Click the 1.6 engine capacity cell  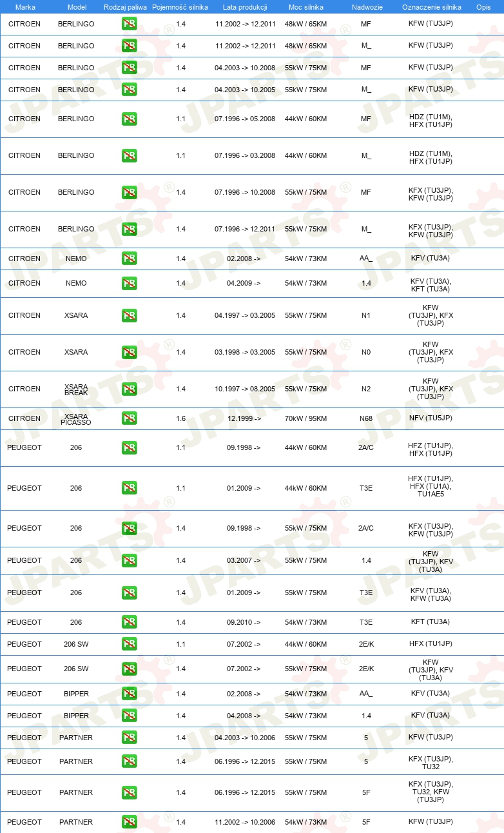point(180,418)
